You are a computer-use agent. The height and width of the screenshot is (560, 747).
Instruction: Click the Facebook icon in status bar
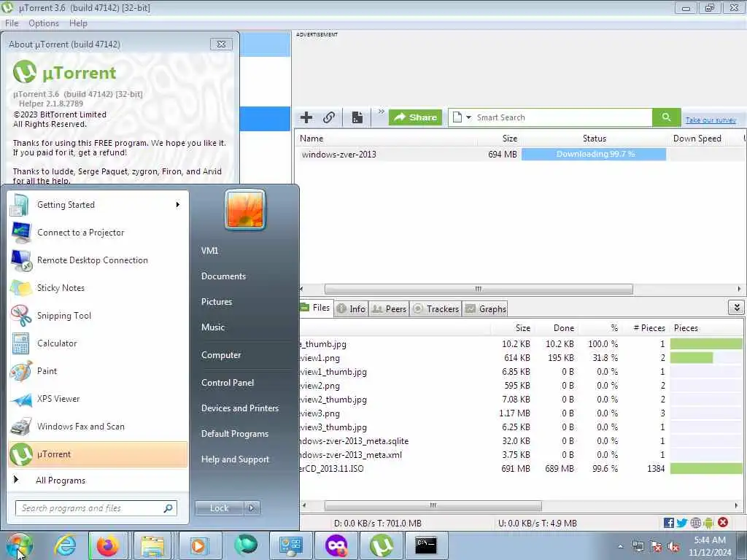(668, 523)
